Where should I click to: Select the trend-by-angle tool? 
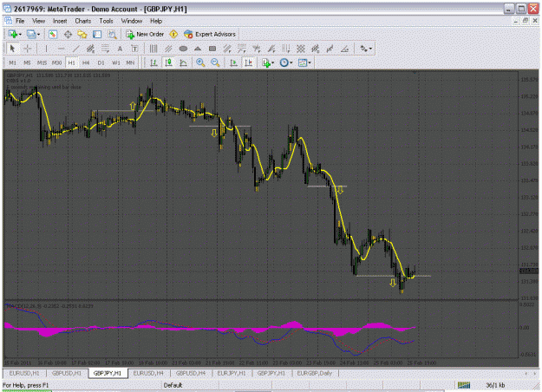click(x=344, y=49)
